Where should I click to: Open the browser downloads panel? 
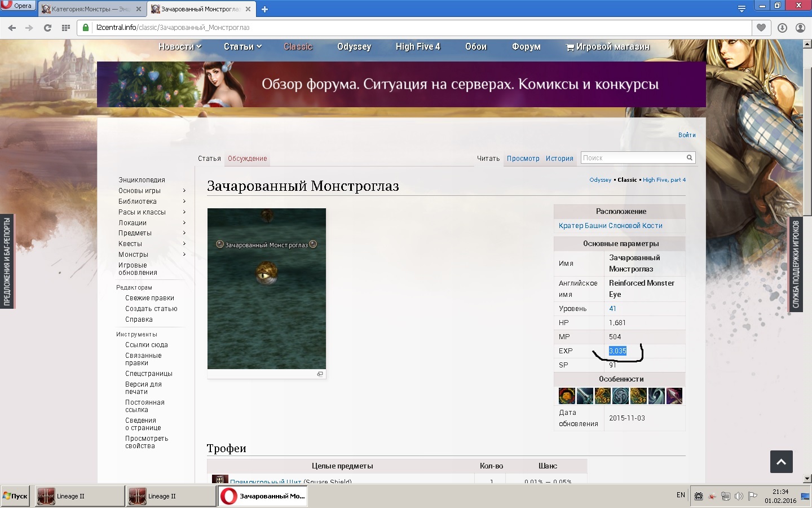coord(782,28)
